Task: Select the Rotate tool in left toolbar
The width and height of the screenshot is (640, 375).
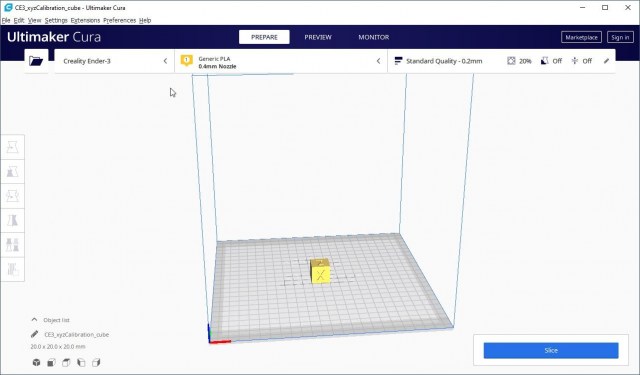Action: coord(13,196)
